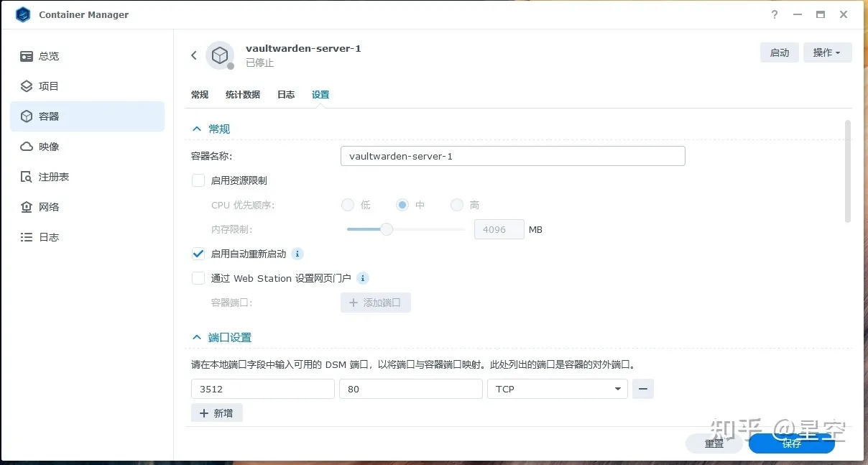The image size is (868, 465).
Task: Switch to the 日志 tab
Action: coord(286,95)
